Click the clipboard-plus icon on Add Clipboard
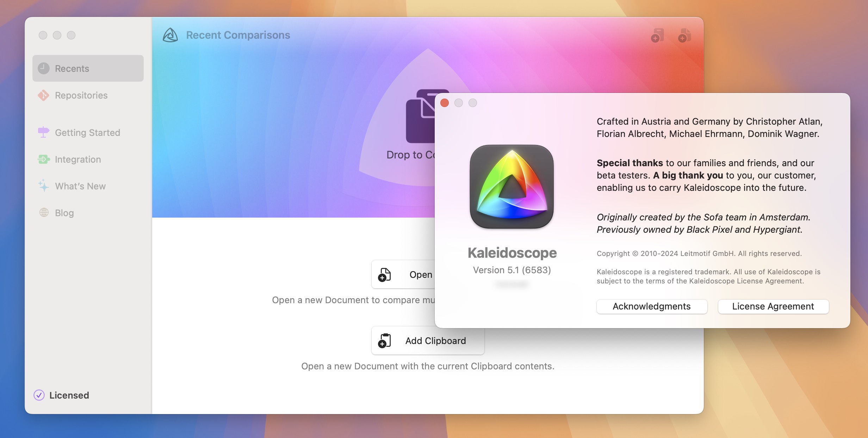Viewport: 868px width, 438px height. click(385, 341)
